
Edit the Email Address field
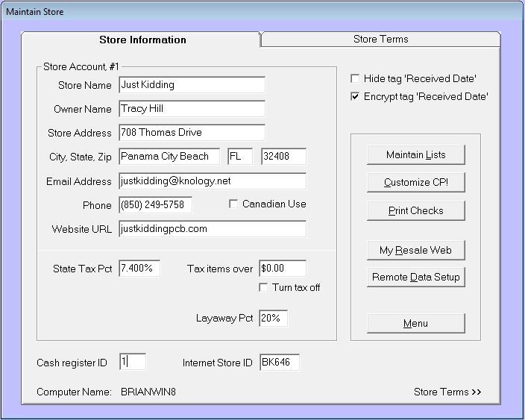pos(213,181)
